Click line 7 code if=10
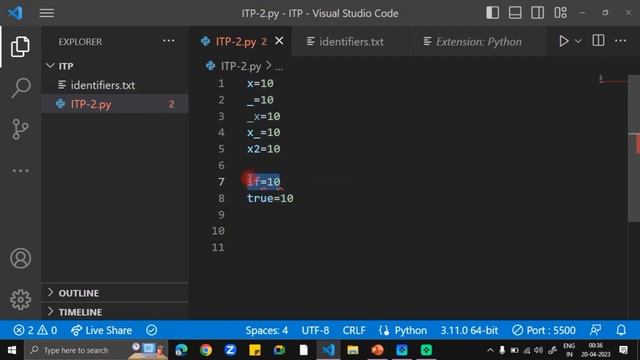This screenshot has height=360, width=640. 264,181
